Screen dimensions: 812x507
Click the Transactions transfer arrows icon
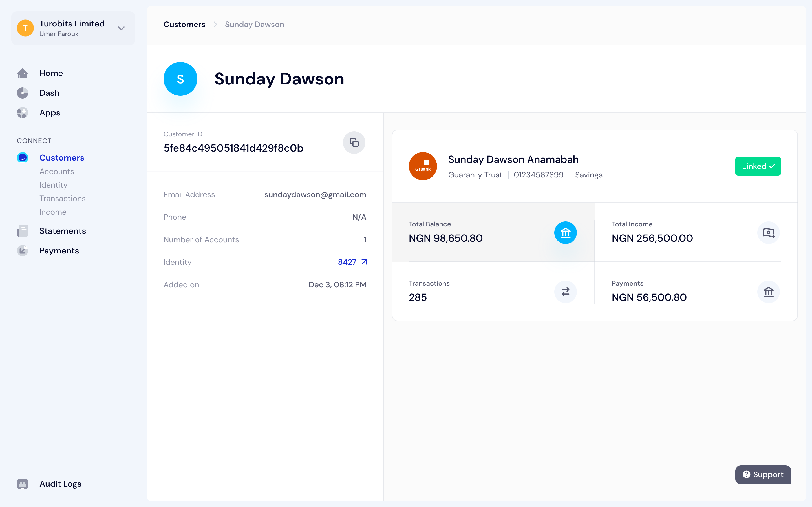click(565, 292)
